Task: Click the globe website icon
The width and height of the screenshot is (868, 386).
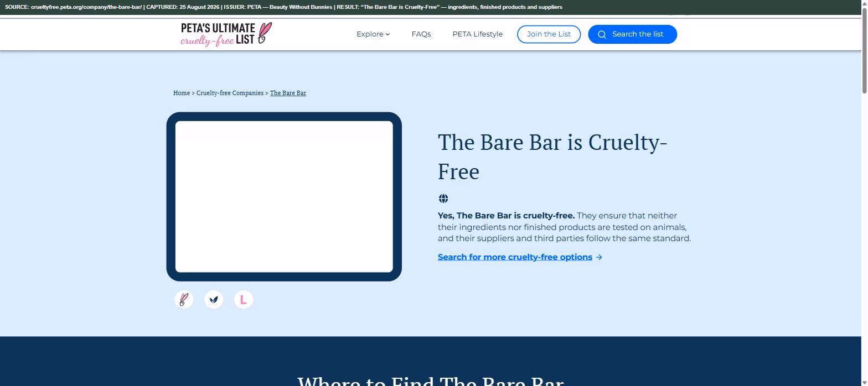Action: coord(443,199)
